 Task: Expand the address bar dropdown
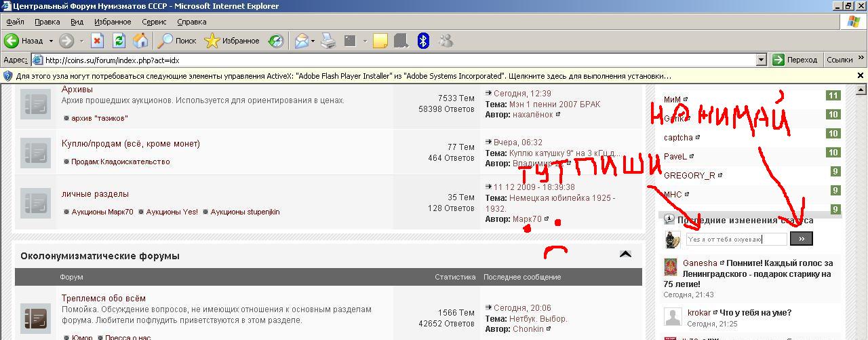761,60
